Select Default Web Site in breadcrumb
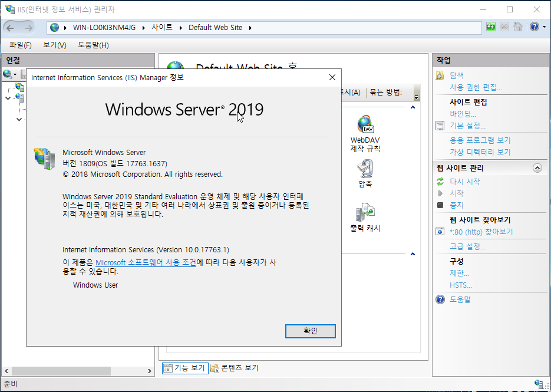Screen dimensions: 551x392 216,28
